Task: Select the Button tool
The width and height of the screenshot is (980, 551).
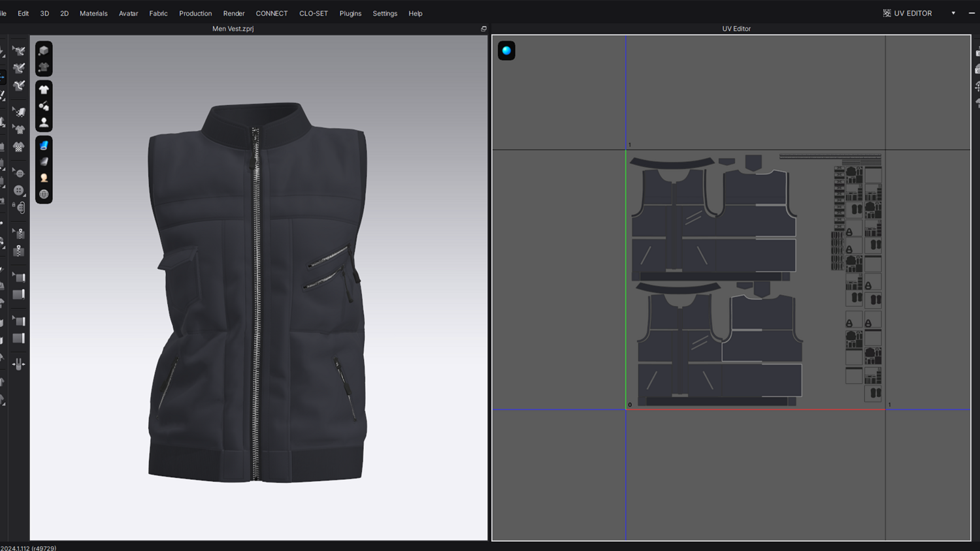Action: [18, 191]
